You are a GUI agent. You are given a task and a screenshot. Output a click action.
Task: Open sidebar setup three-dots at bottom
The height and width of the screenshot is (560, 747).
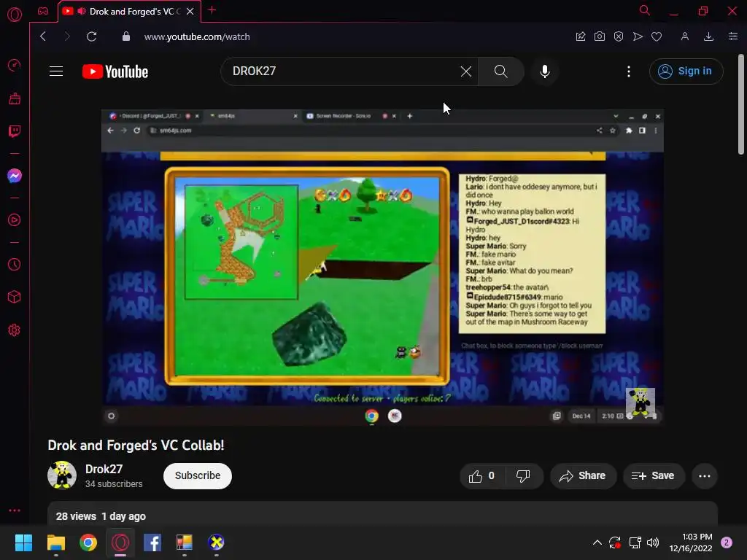15,510
